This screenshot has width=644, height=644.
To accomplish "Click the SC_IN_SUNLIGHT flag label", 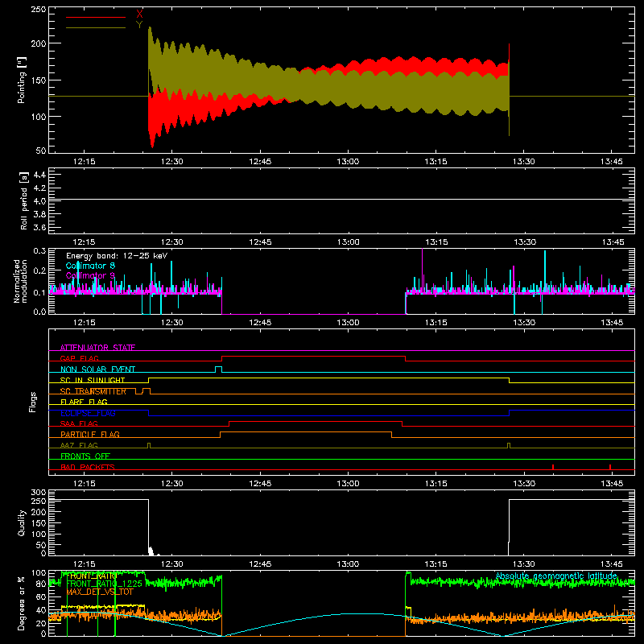I will pos(93,380).
